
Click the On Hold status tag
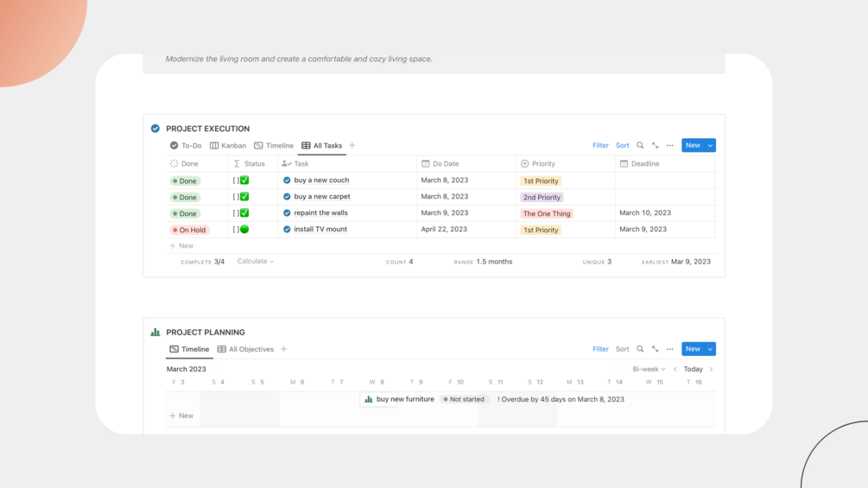tap(190, 231)
